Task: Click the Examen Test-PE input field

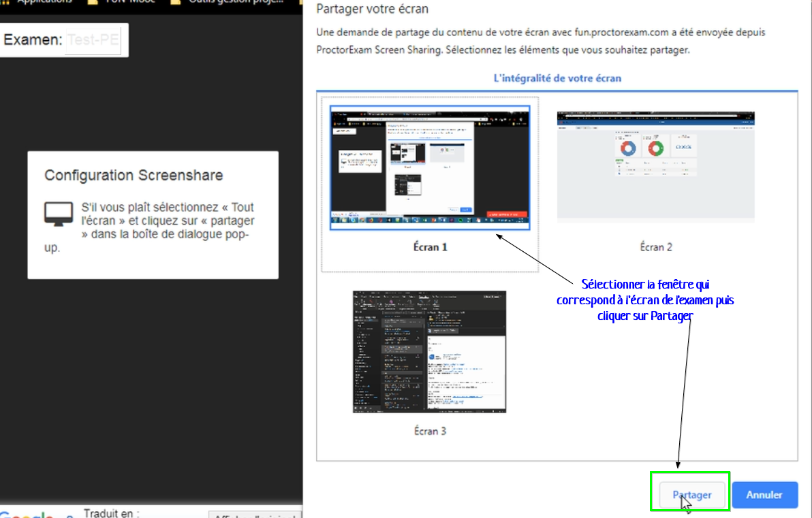Action: coord(92,40)
